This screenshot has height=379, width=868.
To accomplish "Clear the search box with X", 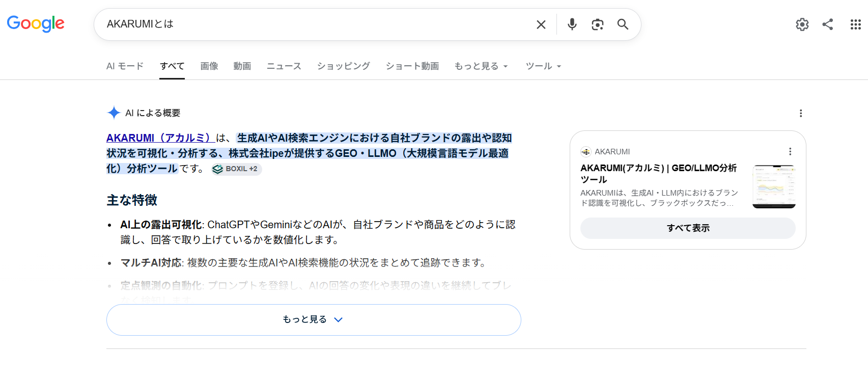I will (x=541, y=24).
